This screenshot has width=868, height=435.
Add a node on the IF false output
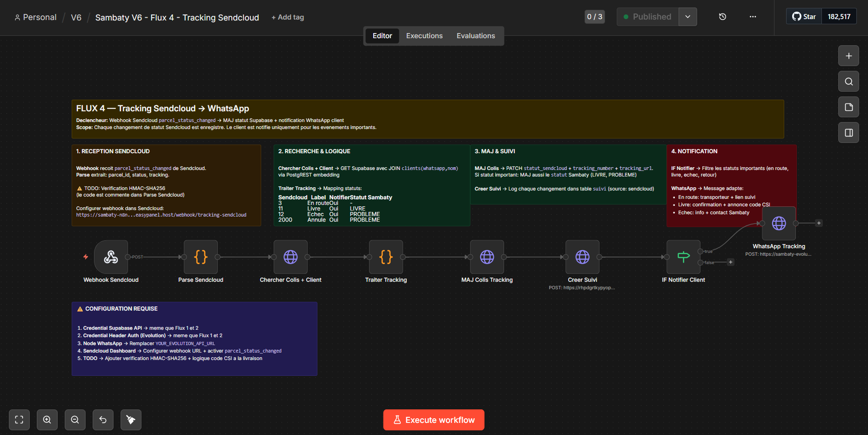point(731,262)
